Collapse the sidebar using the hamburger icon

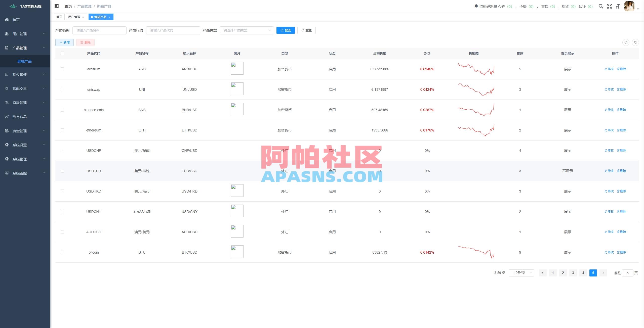pyautogui.click(x=57, y=6)
